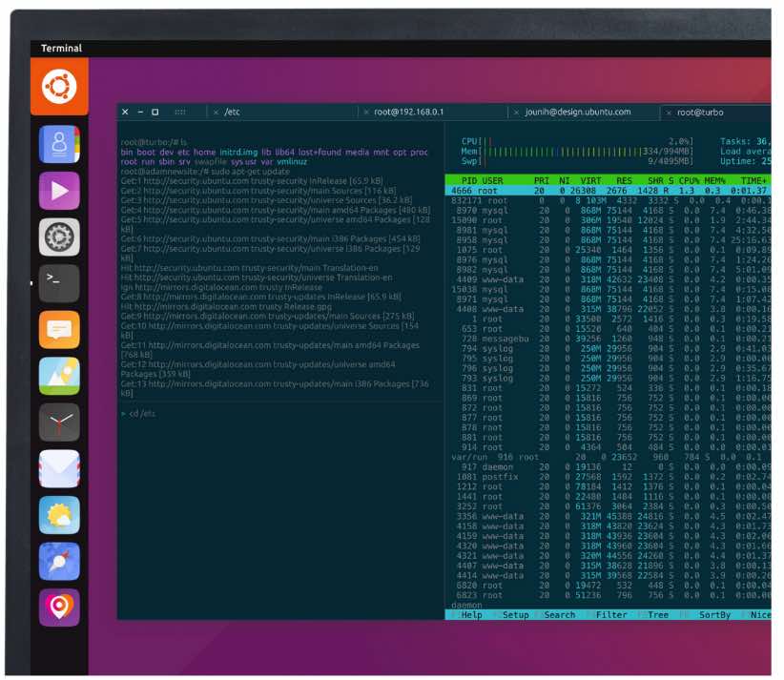Sort htop by USER column header
This screenshot has width=784, height=680.
[492, 180]
